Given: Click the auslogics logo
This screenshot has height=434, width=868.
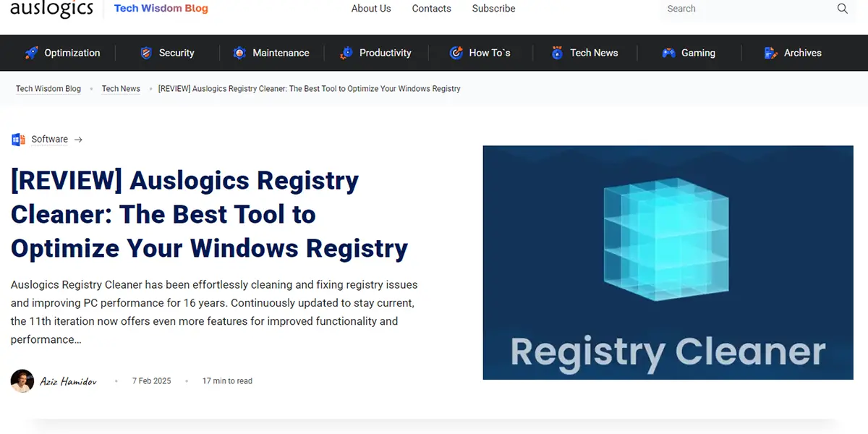Looking at the screenshot, I should [x=51, y=9].
